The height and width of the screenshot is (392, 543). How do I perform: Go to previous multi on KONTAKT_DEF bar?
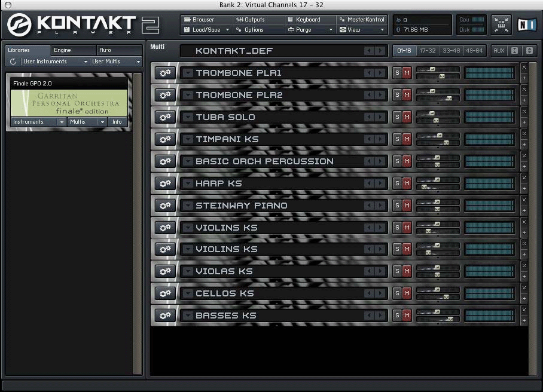tap(369, 51)
